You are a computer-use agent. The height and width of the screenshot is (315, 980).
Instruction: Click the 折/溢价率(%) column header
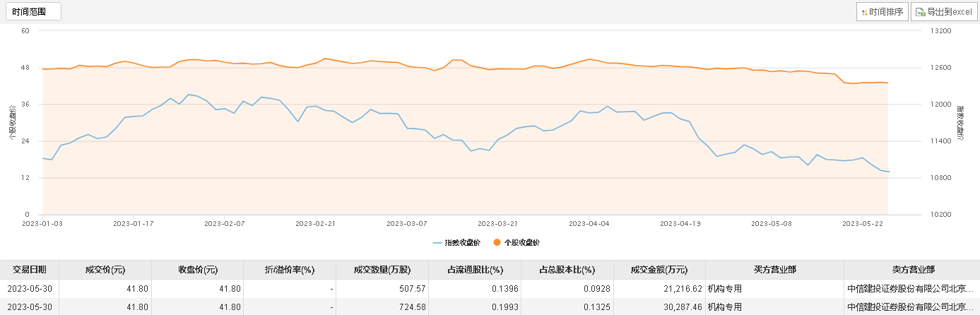pos(289,270)
